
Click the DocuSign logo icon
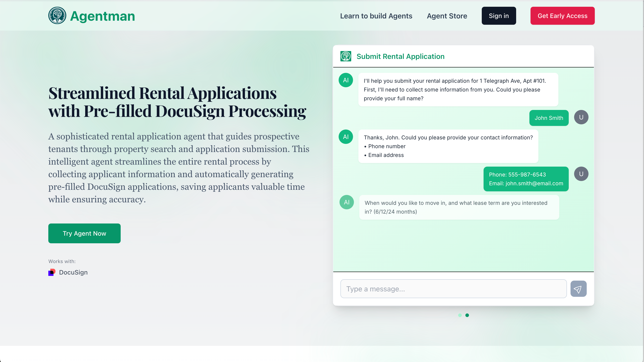pos(52,272)
